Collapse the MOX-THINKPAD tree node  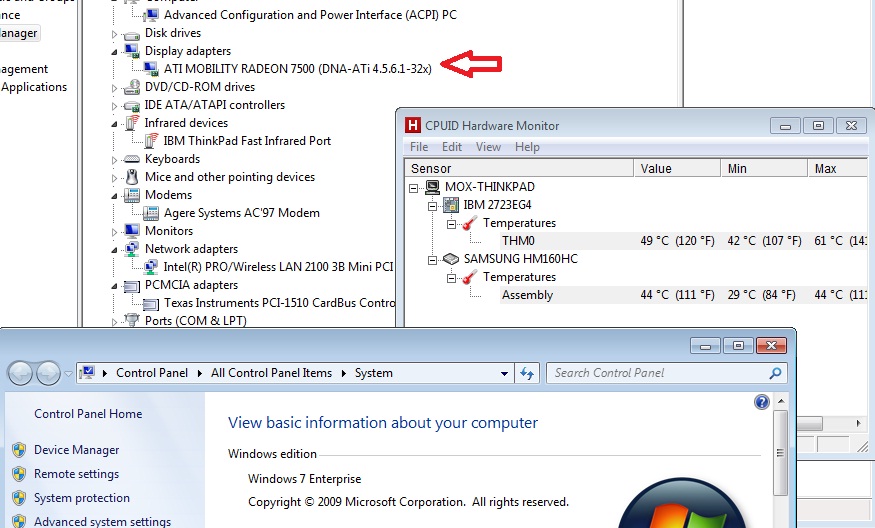pos(414,188)
